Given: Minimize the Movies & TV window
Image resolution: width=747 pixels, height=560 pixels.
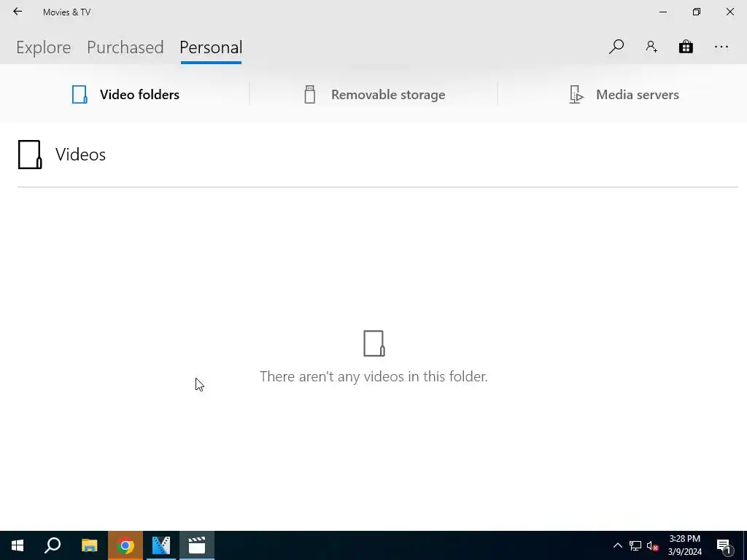Looking at the screenshot, I should [662, 12].
